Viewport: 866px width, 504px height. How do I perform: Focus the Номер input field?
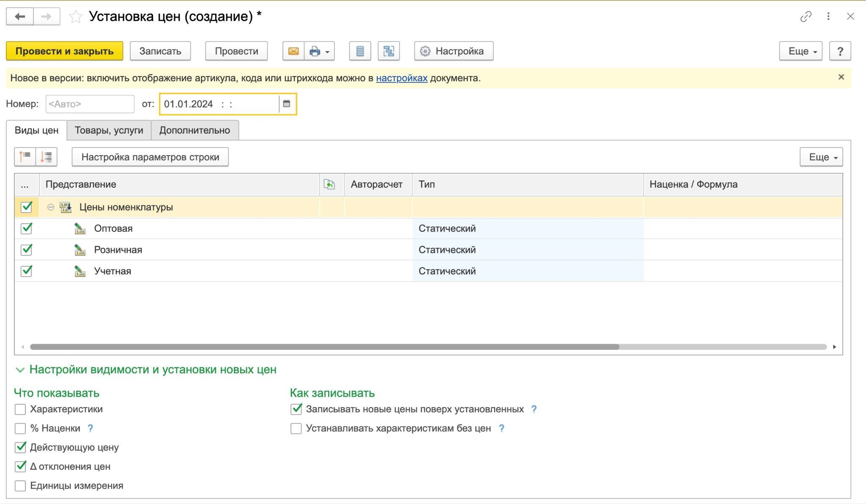pyautogui.click(x=90, y=104)
